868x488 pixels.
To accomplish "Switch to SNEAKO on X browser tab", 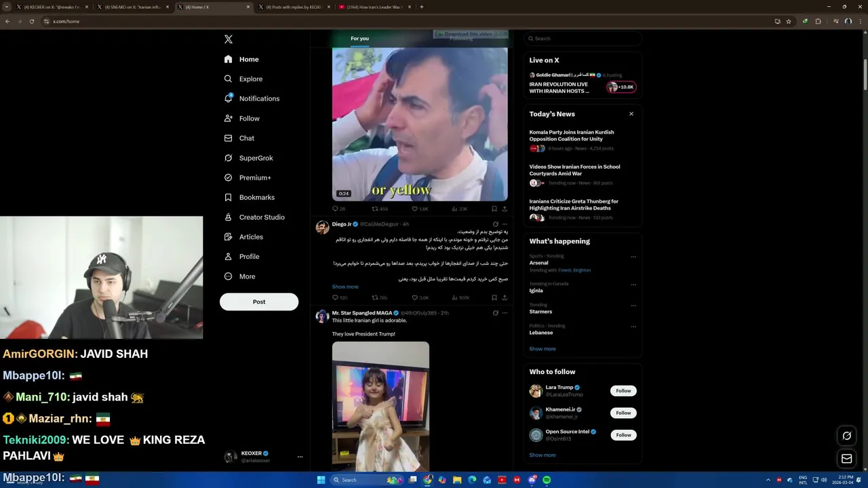I will point(133,7).
